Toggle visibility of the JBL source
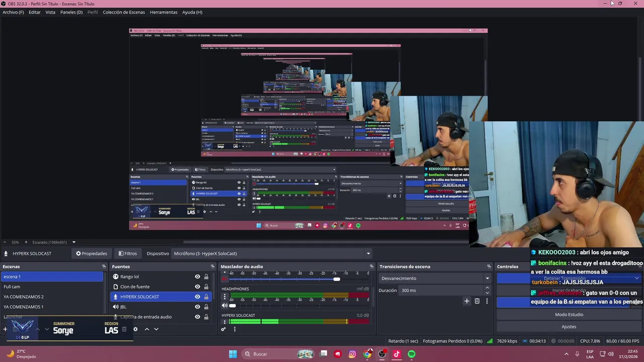This screenshot has width=644, height=362. (x=197, y=307)
